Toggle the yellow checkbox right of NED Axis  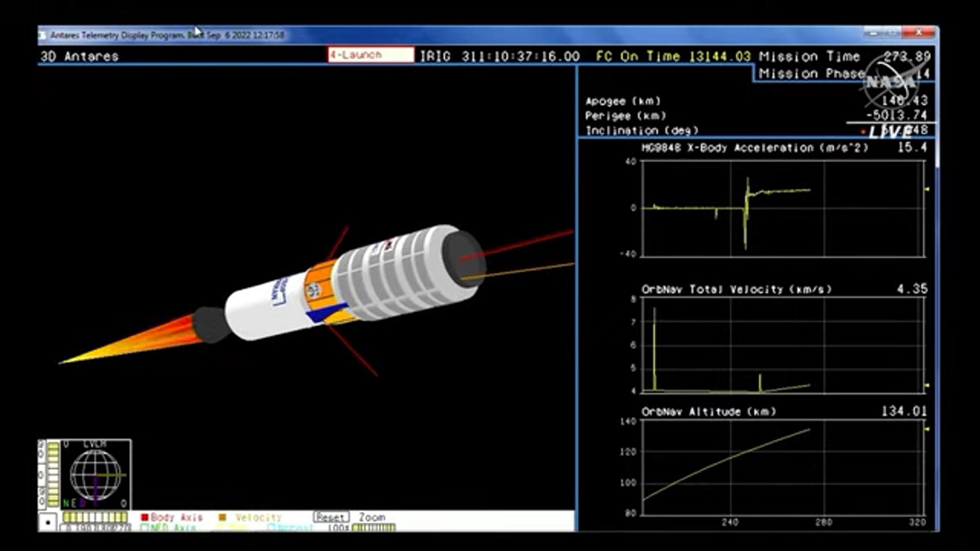(220, 528)
